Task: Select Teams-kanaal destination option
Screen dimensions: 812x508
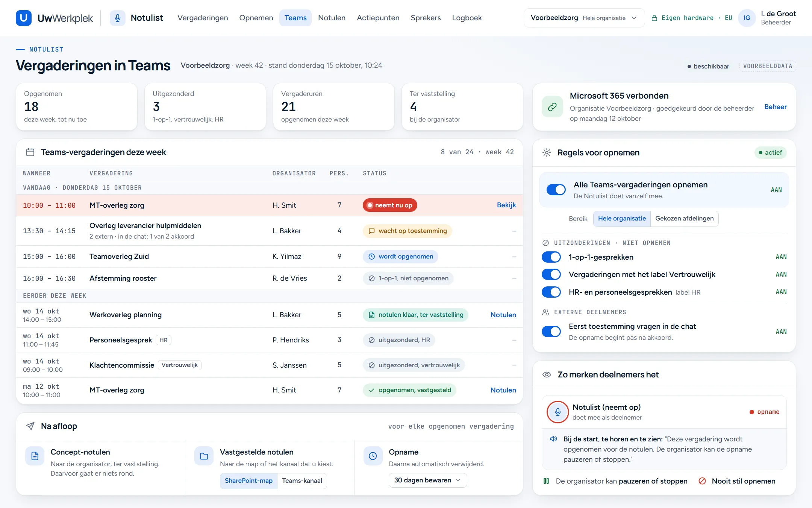Action: point(302,481)
